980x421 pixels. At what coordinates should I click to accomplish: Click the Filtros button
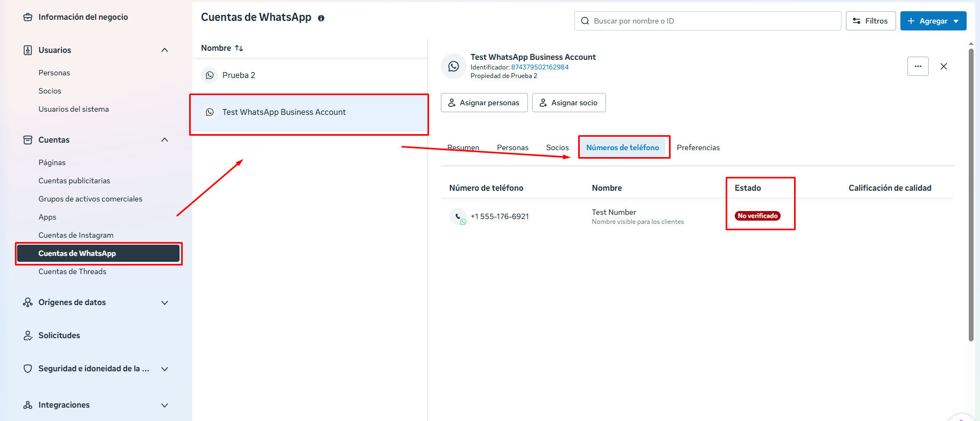tap(871, 21)
